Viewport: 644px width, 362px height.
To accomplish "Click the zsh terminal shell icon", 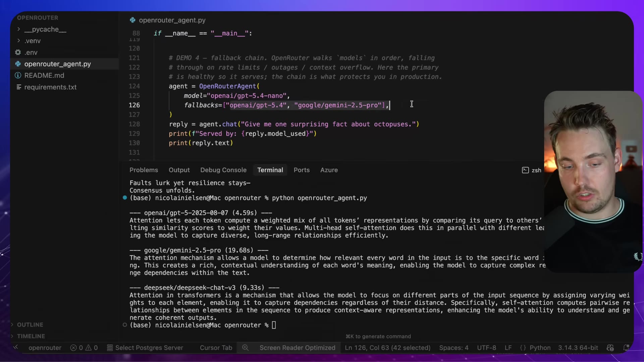I will [525, 170].
